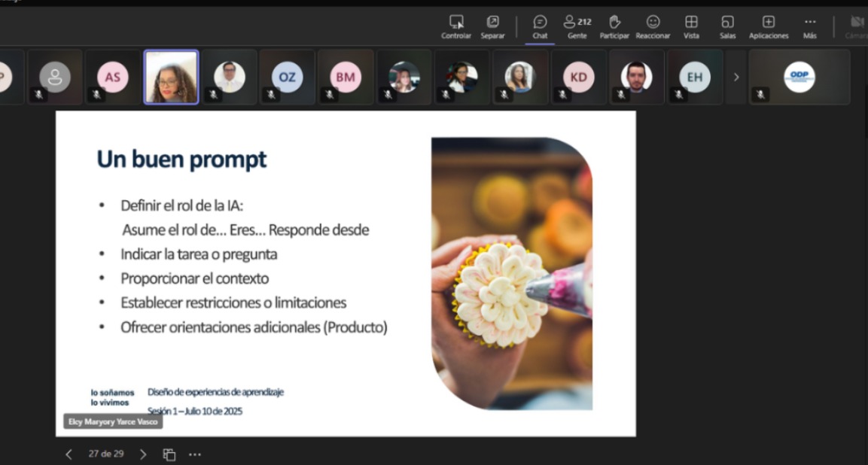Screen dimensions: 868x465
Task: Select the KD participant tile
Action: pos(578,77)
